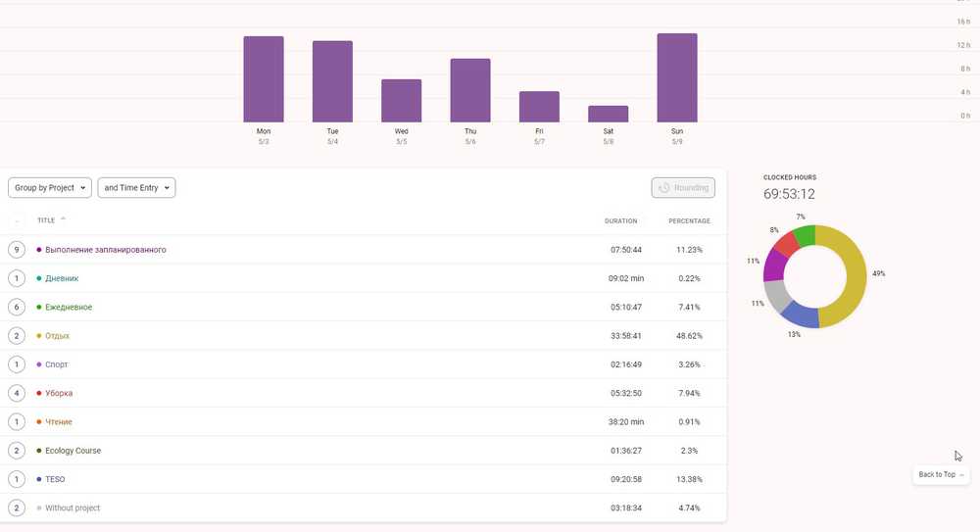The height and width of the screenshot is (532, 980).
Task: Select the Спорт project title
Action: point(57,364)
